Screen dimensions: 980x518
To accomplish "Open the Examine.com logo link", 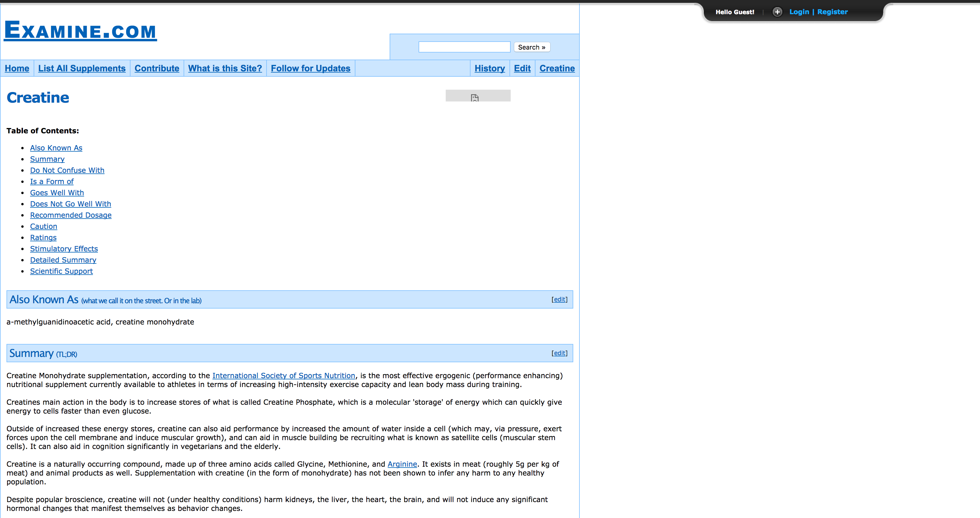I will pyautogui.click(x=80, y=30).
